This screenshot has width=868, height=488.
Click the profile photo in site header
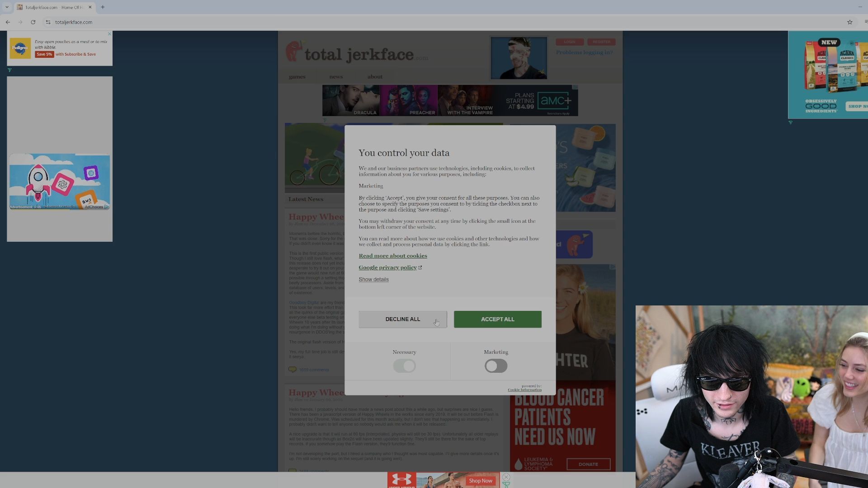(x=519, y=58)
